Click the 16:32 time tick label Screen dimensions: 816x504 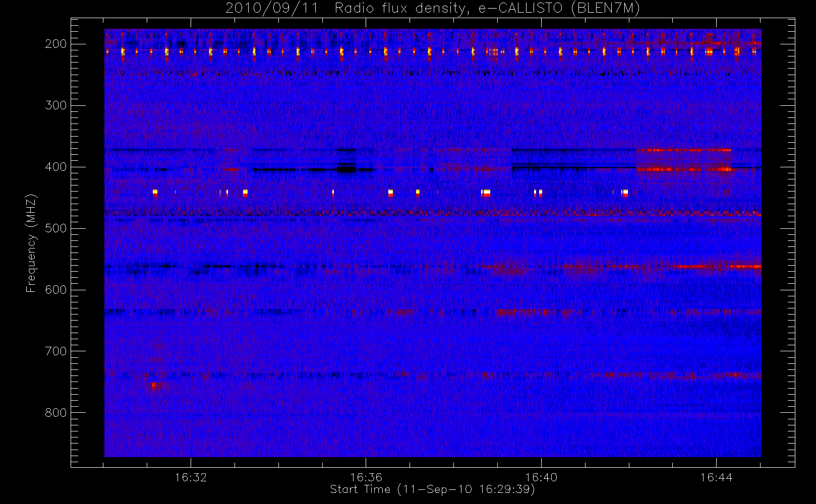[x=191, y=477]
